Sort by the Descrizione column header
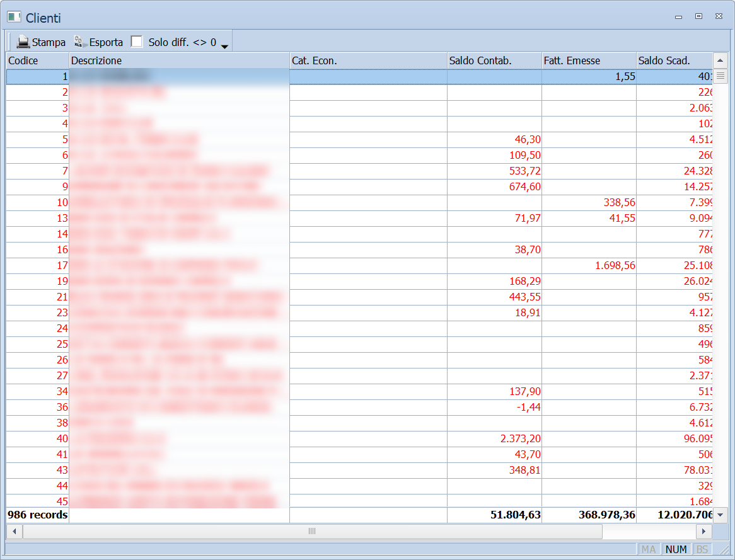735x560 pixels. coord(180,60)
